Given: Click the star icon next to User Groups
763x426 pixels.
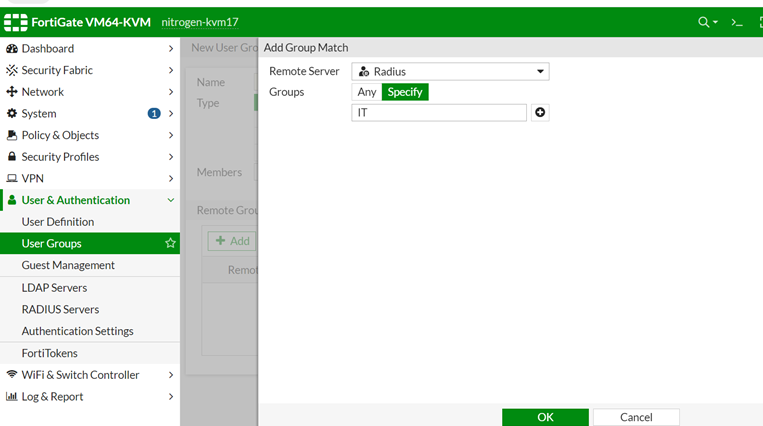Looking at the screenshot, I should [x=170, y=243].
